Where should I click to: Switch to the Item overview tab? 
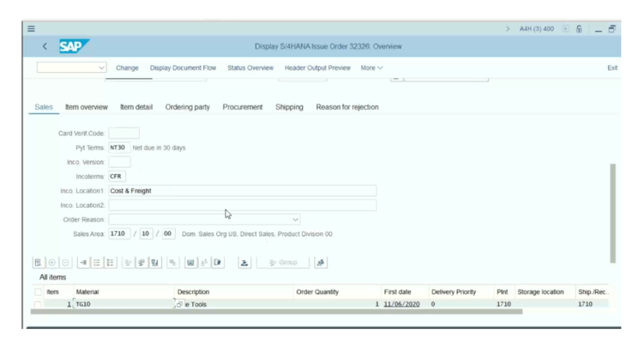pyautogui.click(x=86, y=107)
